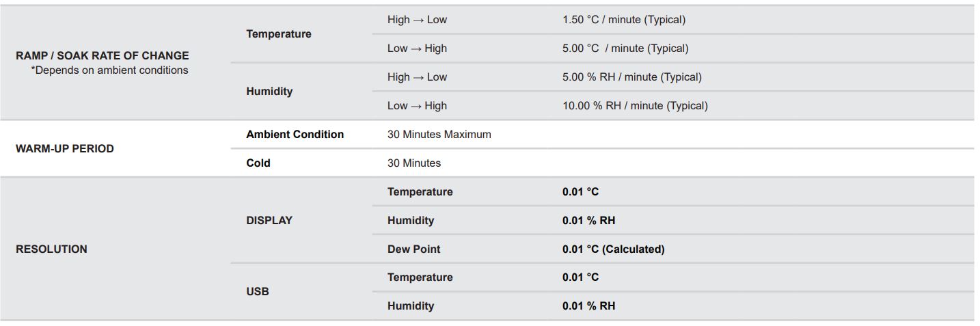This screenshot has width=980, height=326.
Task: Click the 10.00 % RH / minute value
Action: [635, 106]
